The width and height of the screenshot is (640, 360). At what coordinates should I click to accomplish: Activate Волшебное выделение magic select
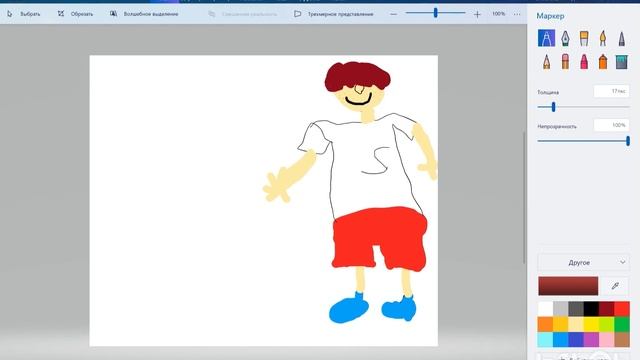point(144,14)
